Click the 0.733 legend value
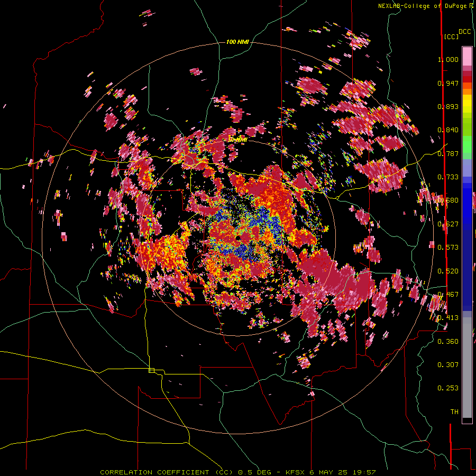 tap(448, 177)
